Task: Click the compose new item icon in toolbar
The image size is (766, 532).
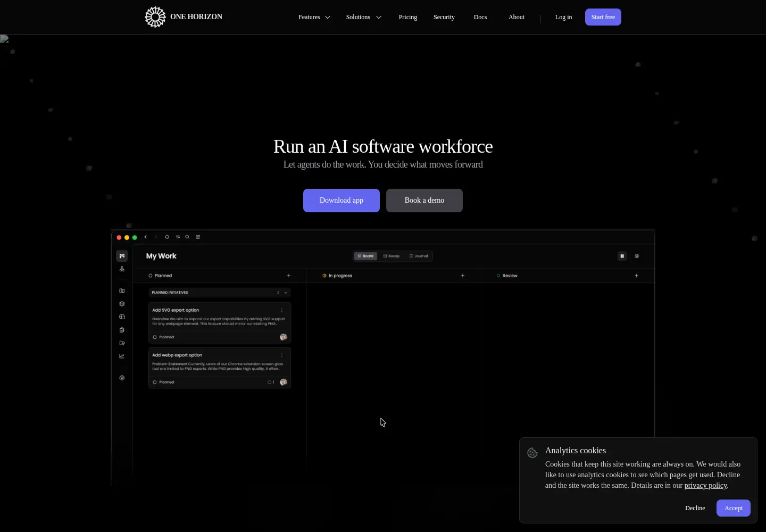Action: tap(198, 237)
